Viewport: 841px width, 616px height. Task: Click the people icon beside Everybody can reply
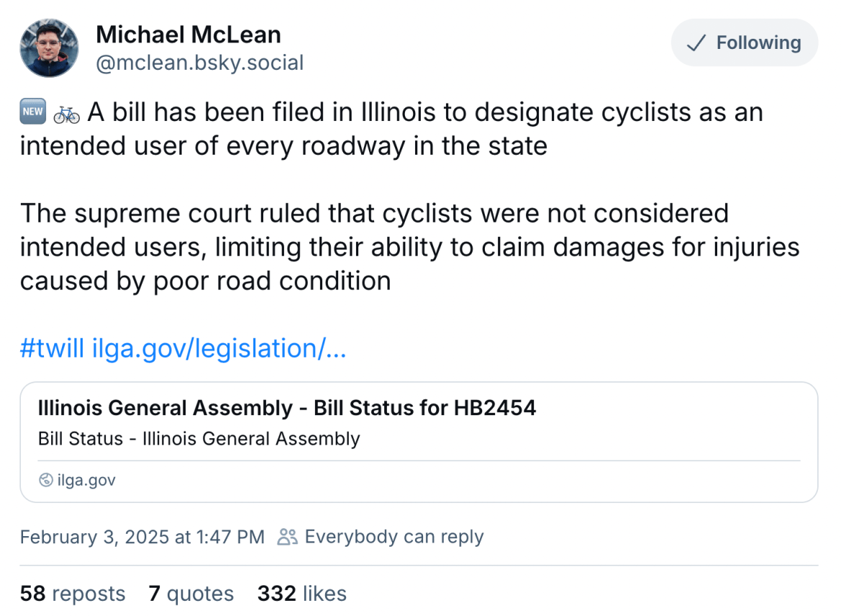(287, 537)
